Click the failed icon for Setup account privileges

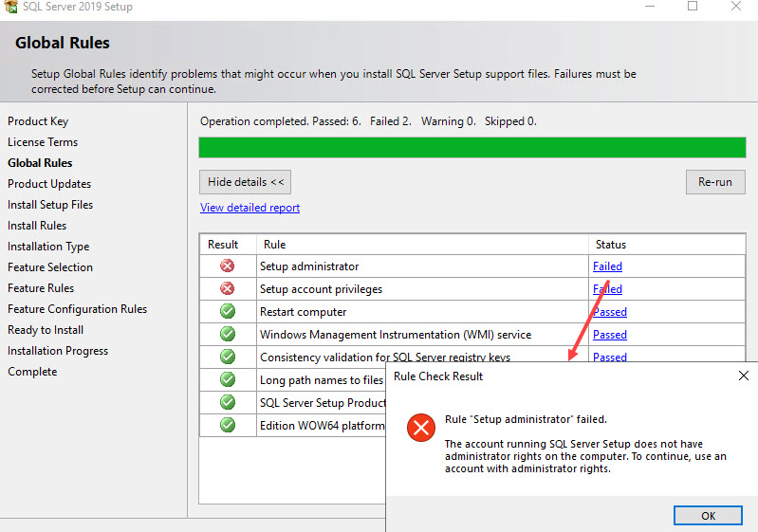tap(227, 288)
